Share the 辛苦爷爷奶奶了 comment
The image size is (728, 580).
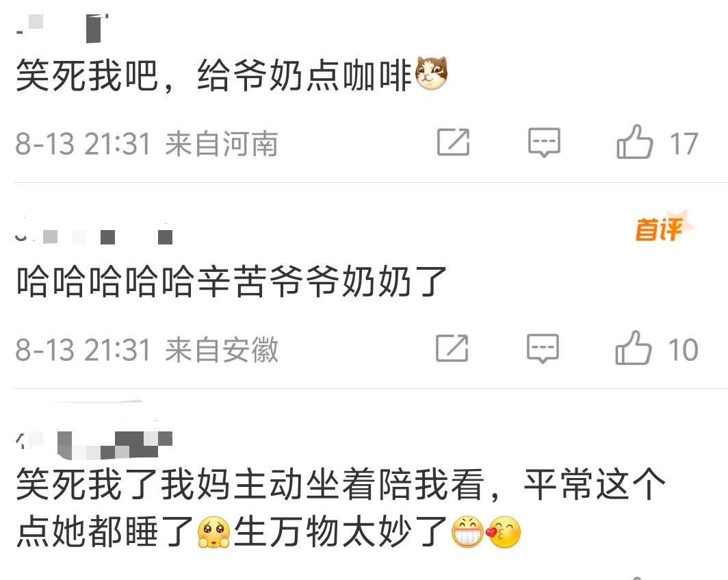pyautogui.click(x=452, y=348)
